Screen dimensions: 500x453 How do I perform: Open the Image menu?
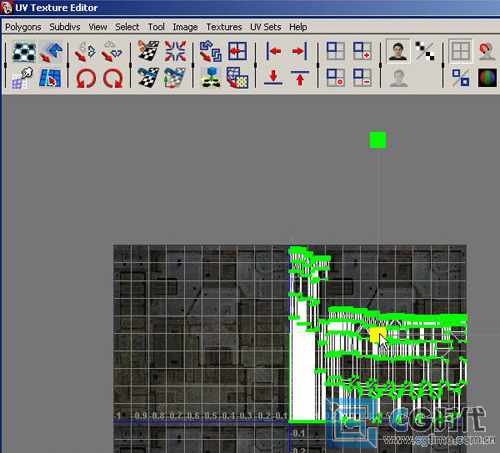[185, 27]
